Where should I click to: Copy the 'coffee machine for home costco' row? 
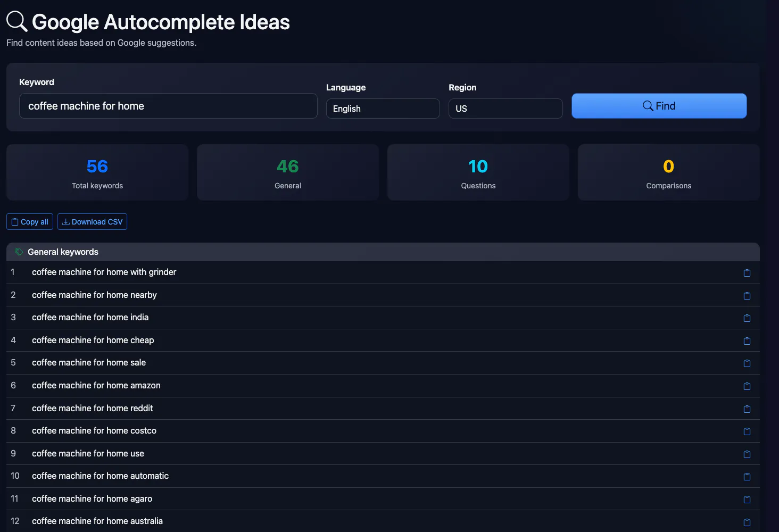click(x=747, y=431)
